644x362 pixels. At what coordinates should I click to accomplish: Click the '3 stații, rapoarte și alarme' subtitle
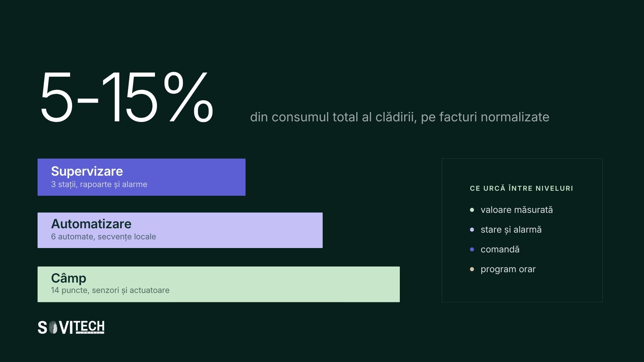coord(99,184)
